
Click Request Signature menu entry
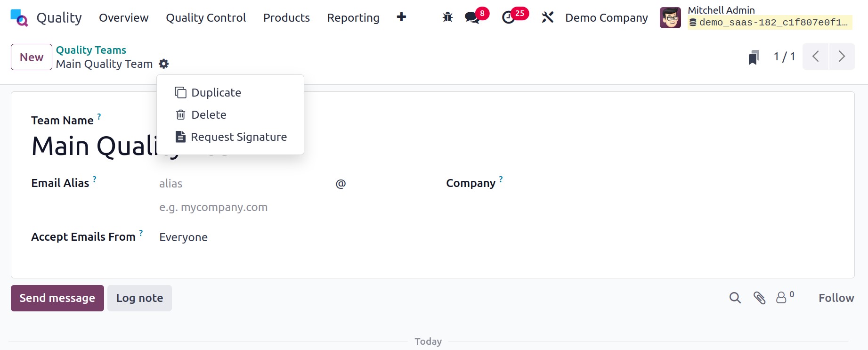[238, 137]
